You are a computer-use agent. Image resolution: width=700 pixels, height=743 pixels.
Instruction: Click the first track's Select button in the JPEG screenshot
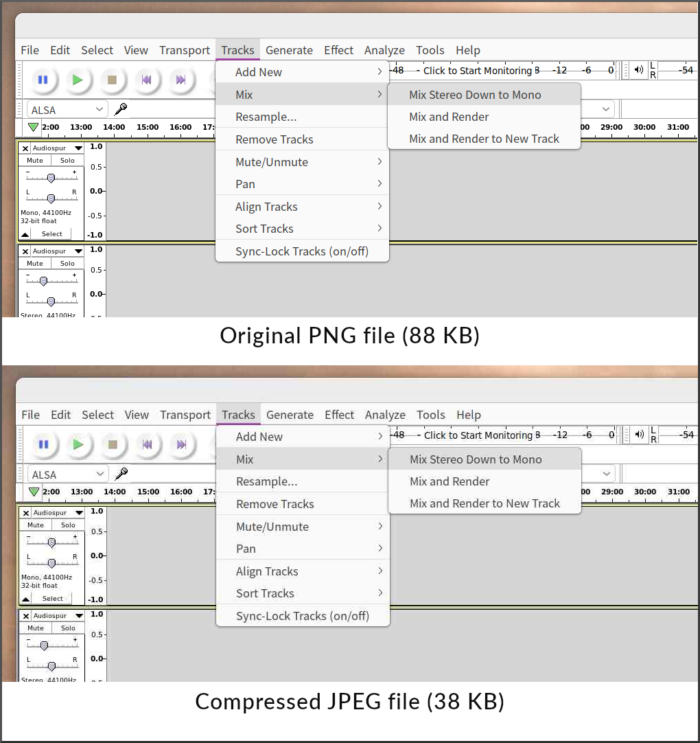pyautogui.click(x=52, y=599)
